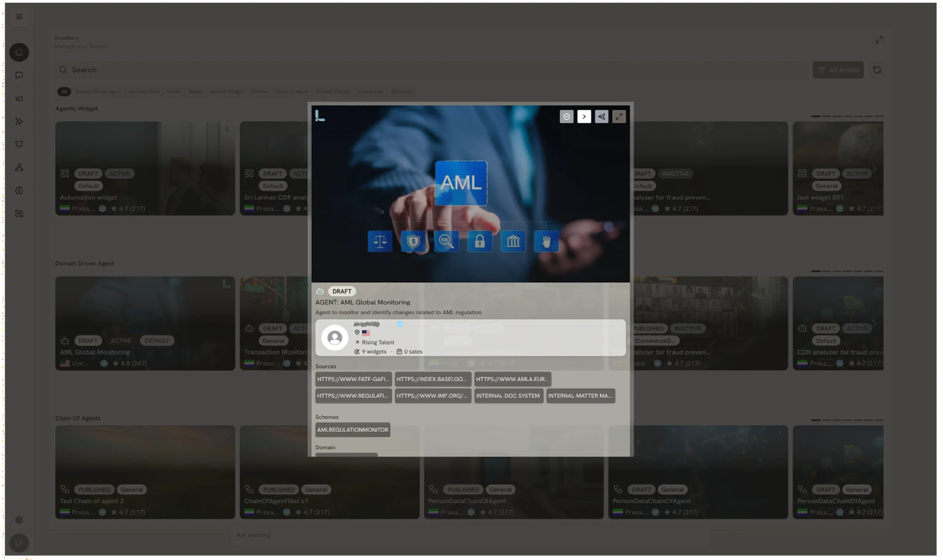Open the chat bubble icon in sidebar
Image resolution: width=943 pixels, height=560 pixels.
pyautogui.click(x=19, y=75)
